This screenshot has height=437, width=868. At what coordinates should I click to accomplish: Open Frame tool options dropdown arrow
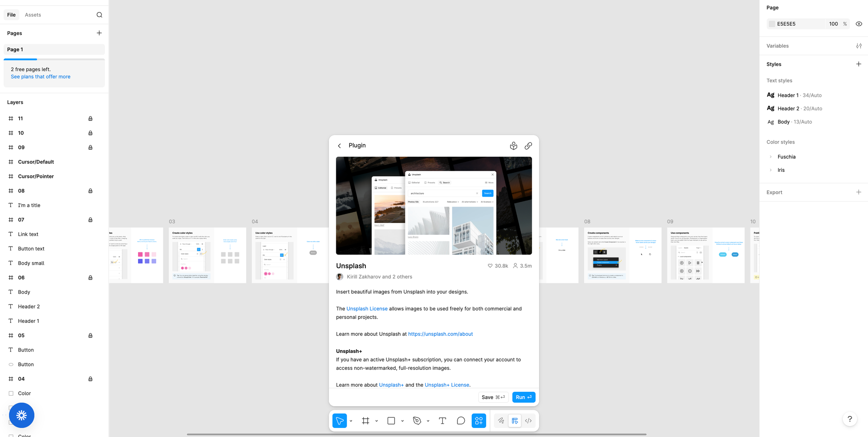[x=376, y=421]
